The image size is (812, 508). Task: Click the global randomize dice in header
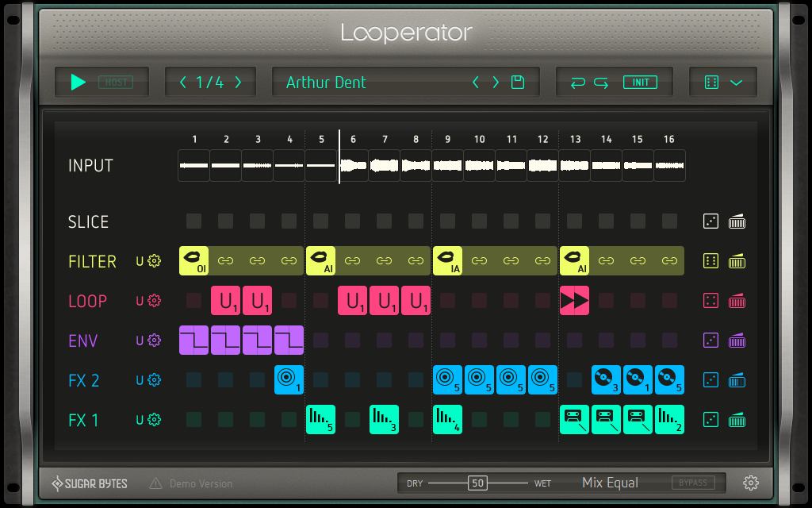[x=711, y=83]
